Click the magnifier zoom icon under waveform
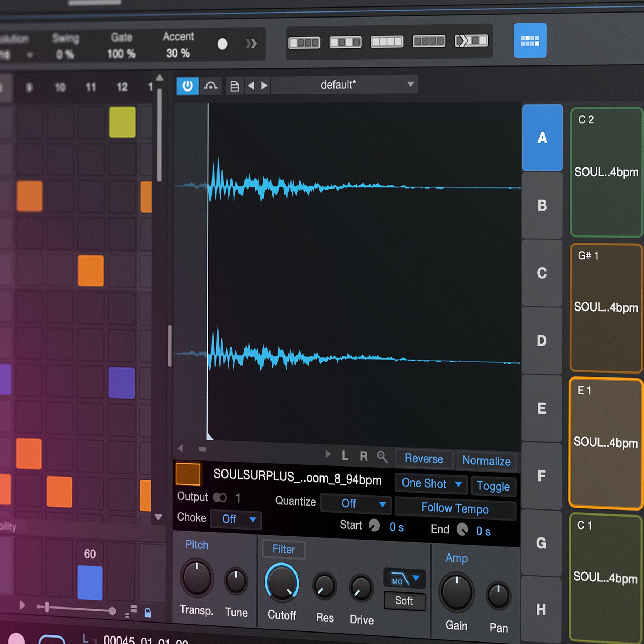 tap(382, 457)
